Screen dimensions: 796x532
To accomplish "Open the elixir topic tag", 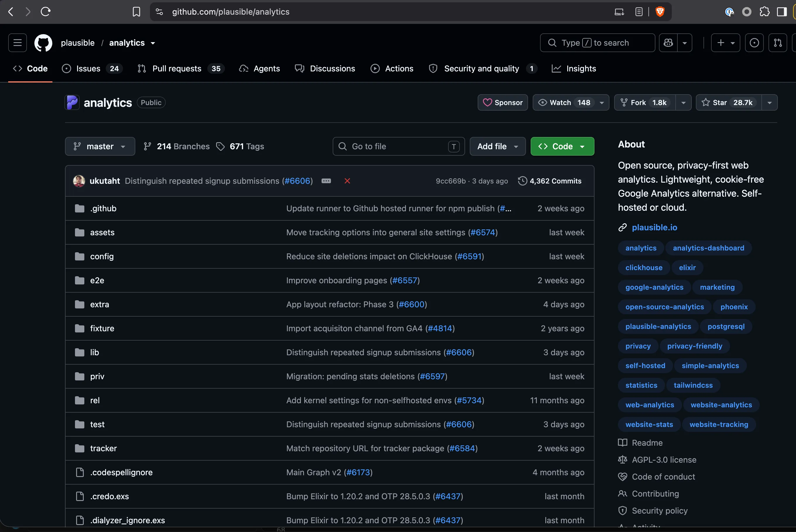I will tap(687, 267).
